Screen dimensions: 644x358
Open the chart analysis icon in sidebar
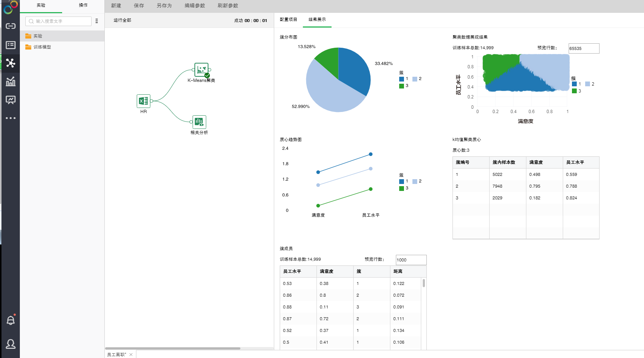click(x=11, y=82)
